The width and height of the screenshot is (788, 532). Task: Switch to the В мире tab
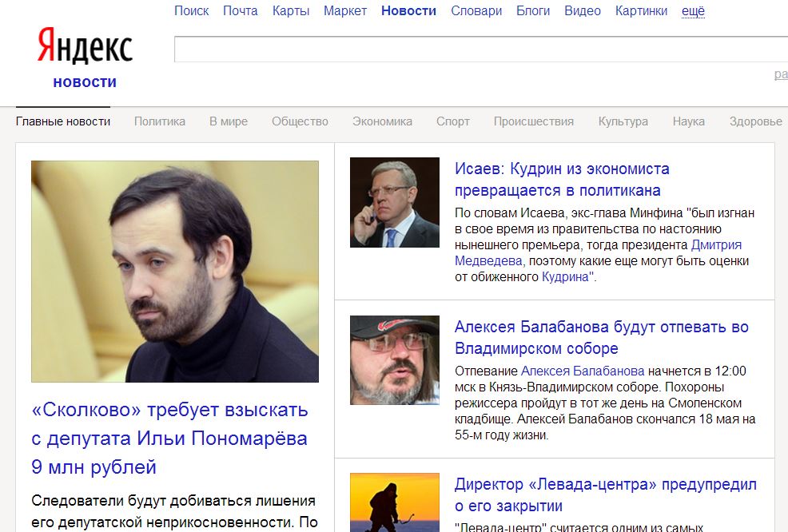(x=229, y=121)
